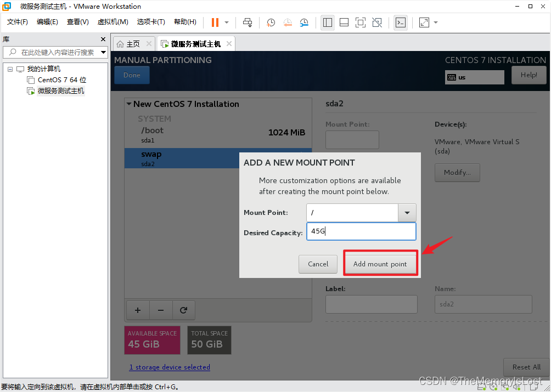Viewport: 551px width, 392px height.
Task: Open the 虚拟机(M) menu
Action: click(x=113, y=22)
